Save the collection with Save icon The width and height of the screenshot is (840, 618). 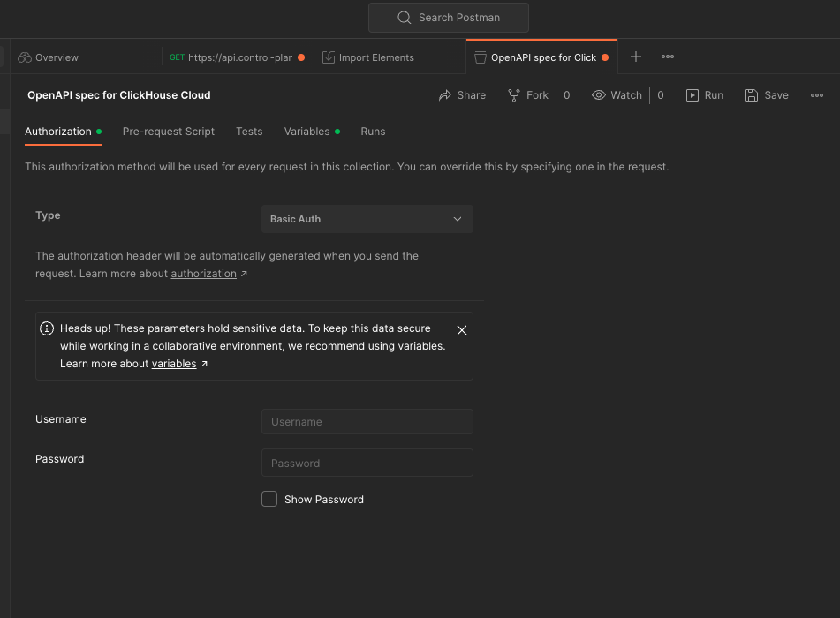(x=752, y=95)
